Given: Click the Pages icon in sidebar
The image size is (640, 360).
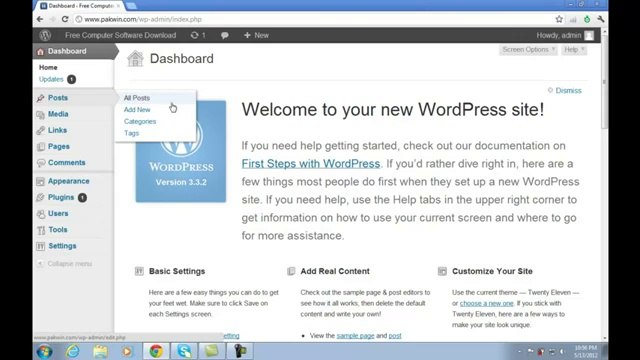Looking at the screenshot, I should (x=40, y=147).
